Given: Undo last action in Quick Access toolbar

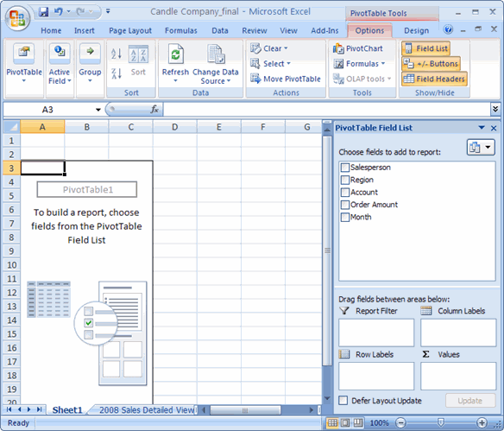Looking at the screenshot, I should 58,12.
